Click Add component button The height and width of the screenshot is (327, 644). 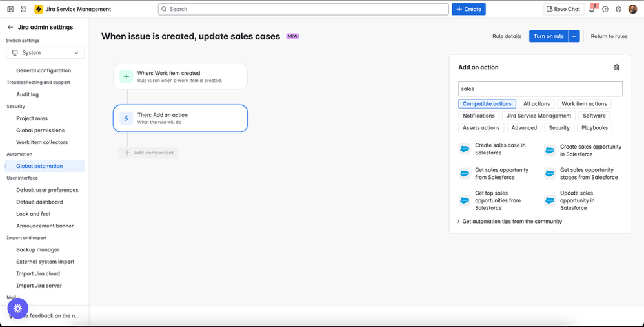148,153
